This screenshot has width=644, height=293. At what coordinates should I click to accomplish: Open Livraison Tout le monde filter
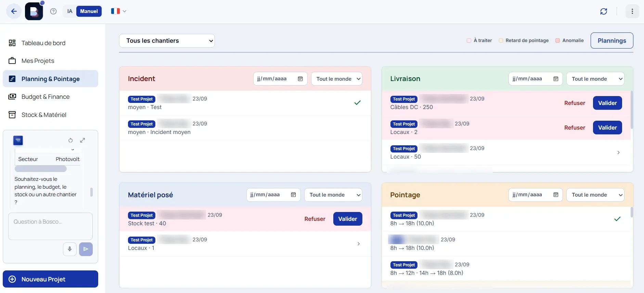tap(595, 79)
